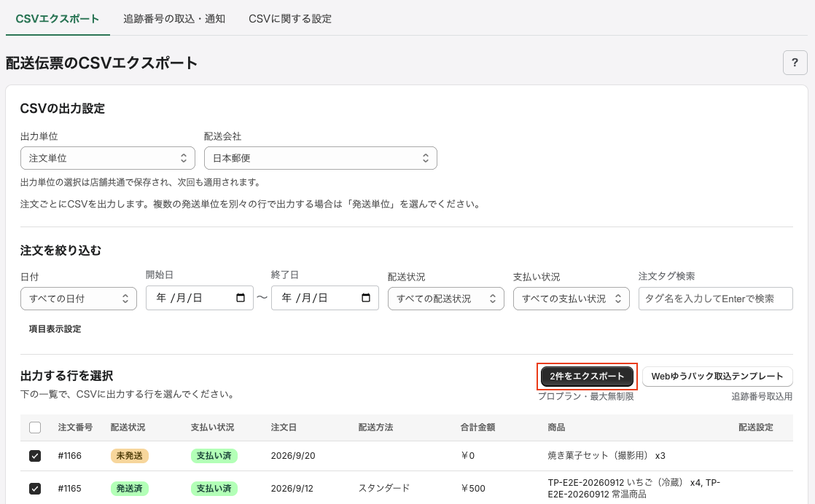The width and height of the screenshot is (815, 504).
Task: Click 注文番号 column header
Action: (x=75, y=428)
